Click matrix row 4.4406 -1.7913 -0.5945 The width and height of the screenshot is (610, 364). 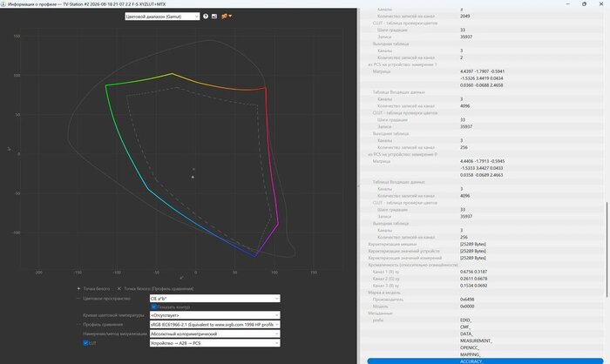coord(482,161)
